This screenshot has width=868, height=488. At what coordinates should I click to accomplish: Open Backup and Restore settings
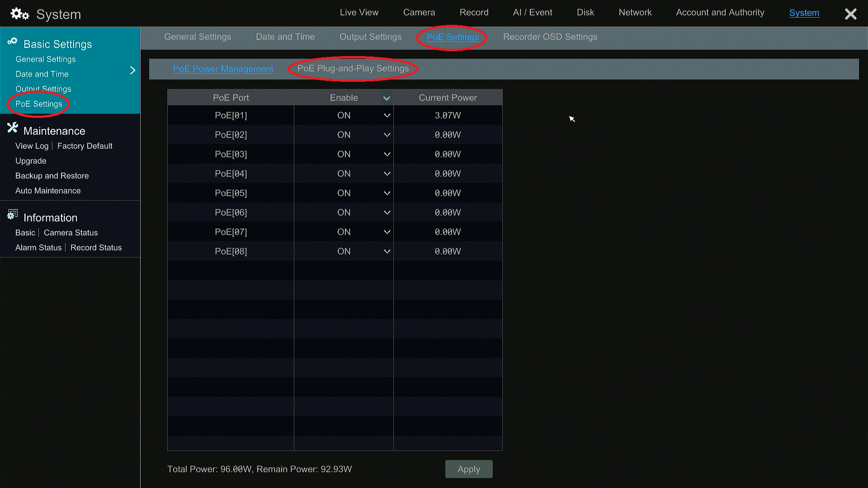52,175
